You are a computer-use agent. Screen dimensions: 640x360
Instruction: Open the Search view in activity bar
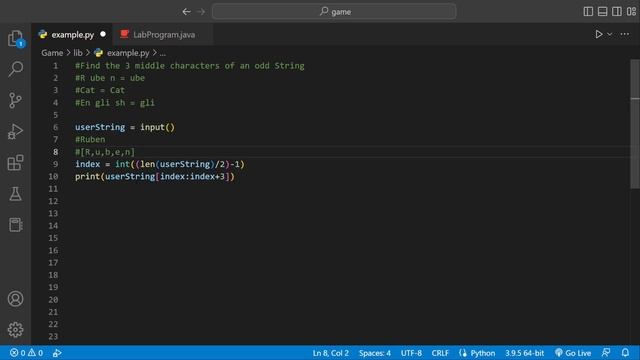coord(16,69)
